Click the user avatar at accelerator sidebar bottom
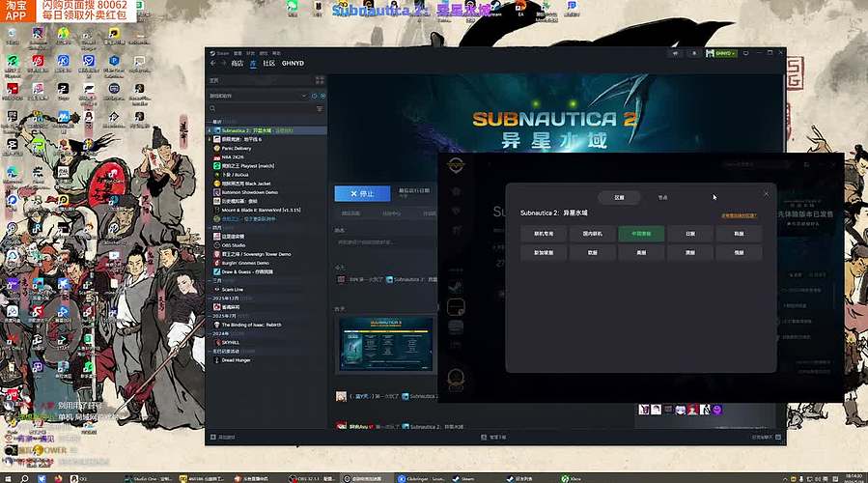 456,378
